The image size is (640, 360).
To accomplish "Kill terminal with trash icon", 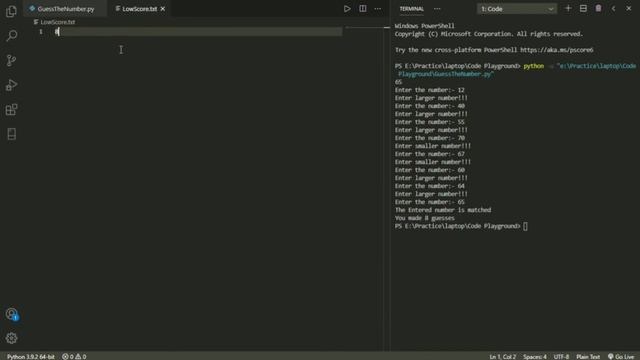I will tap(598, 9).
